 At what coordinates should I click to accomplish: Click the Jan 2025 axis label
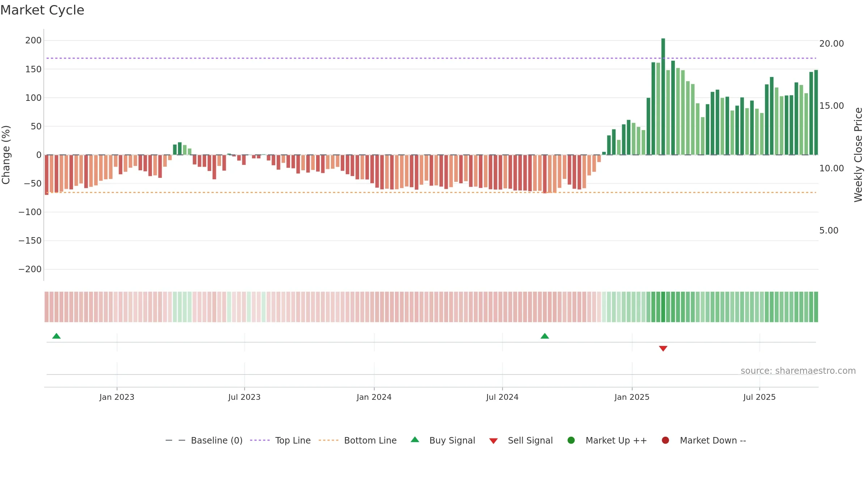coord(632,397)
